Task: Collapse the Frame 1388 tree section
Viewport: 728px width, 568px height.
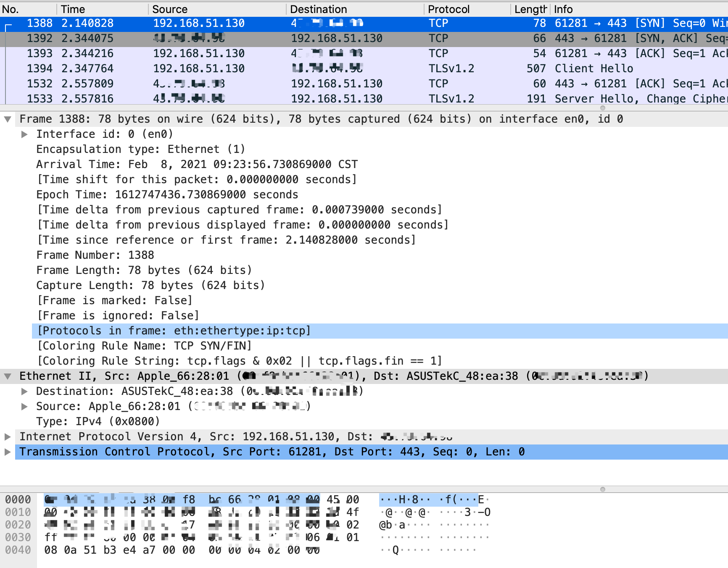Action: click(8, 119)
